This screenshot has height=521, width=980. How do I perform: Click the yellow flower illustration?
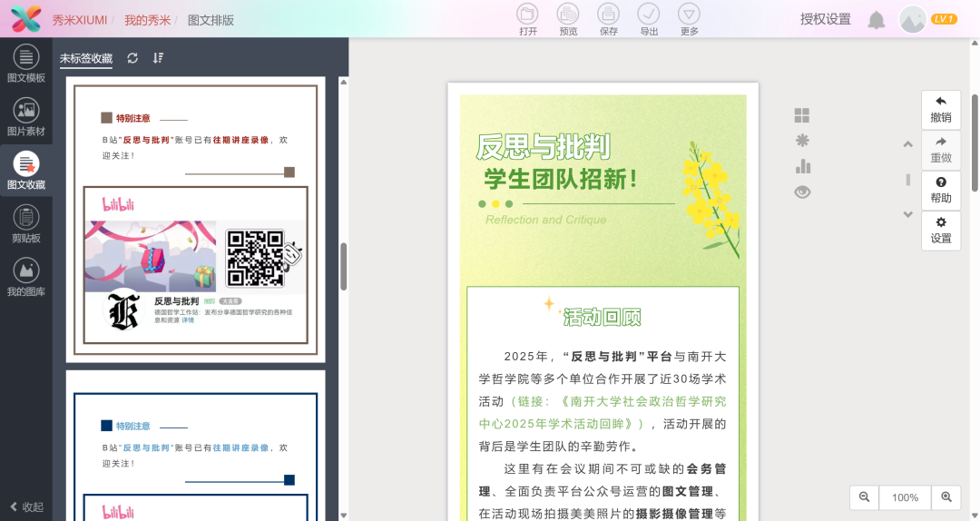coord(712,199)
